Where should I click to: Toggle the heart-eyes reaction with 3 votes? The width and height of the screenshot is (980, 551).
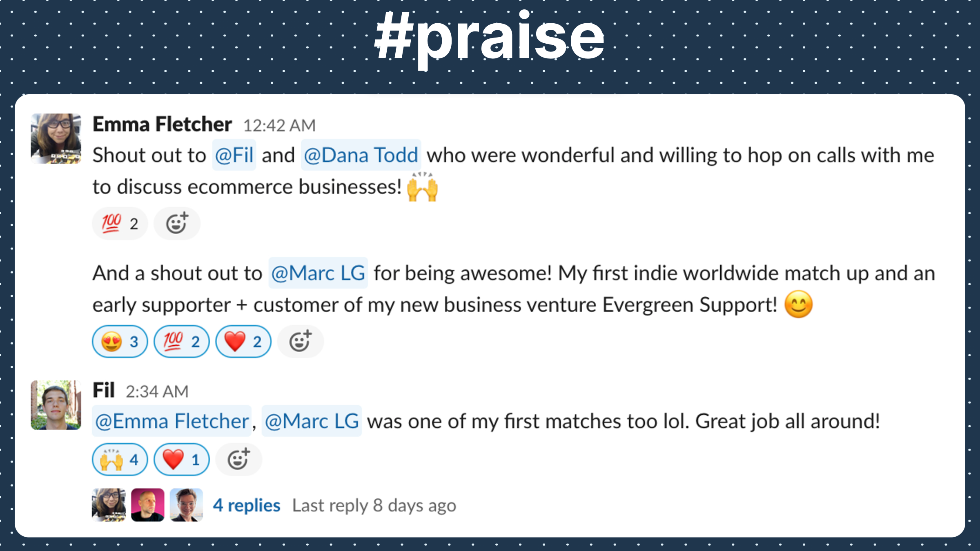(x=120, y=341)
